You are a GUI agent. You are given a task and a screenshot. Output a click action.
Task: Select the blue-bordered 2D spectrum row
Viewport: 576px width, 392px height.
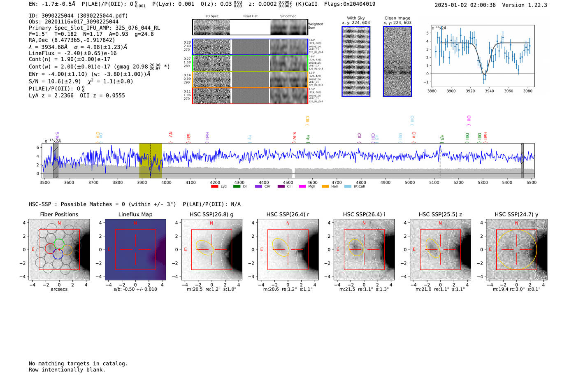pos(250,47)
